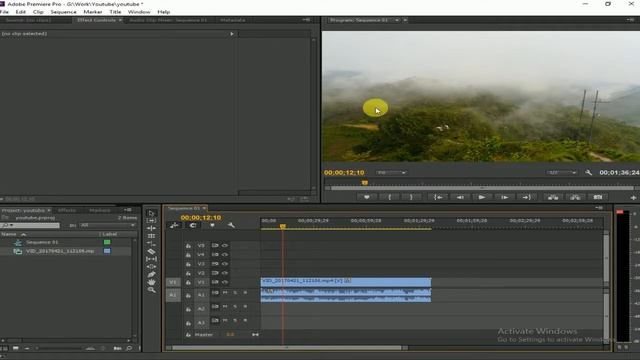Open playback resolution dropdown in Program monitor

562,173
